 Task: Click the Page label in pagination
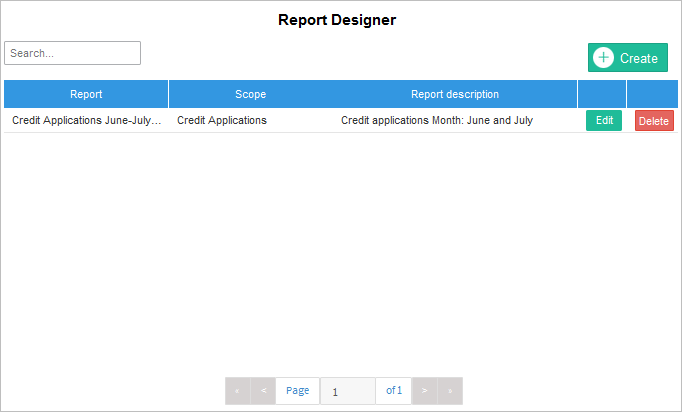click(x=297, y=391)
